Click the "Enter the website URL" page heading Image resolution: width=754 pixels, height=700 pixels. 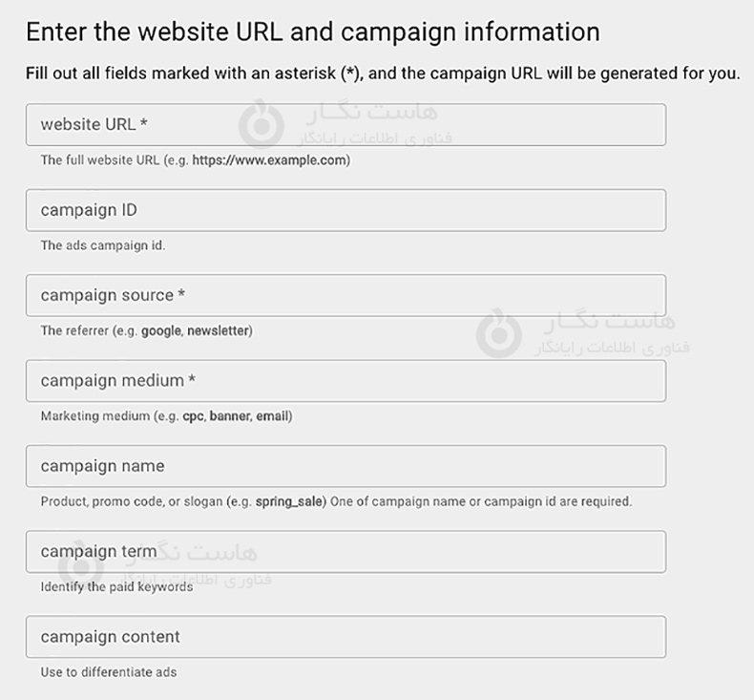click(312, 32)
